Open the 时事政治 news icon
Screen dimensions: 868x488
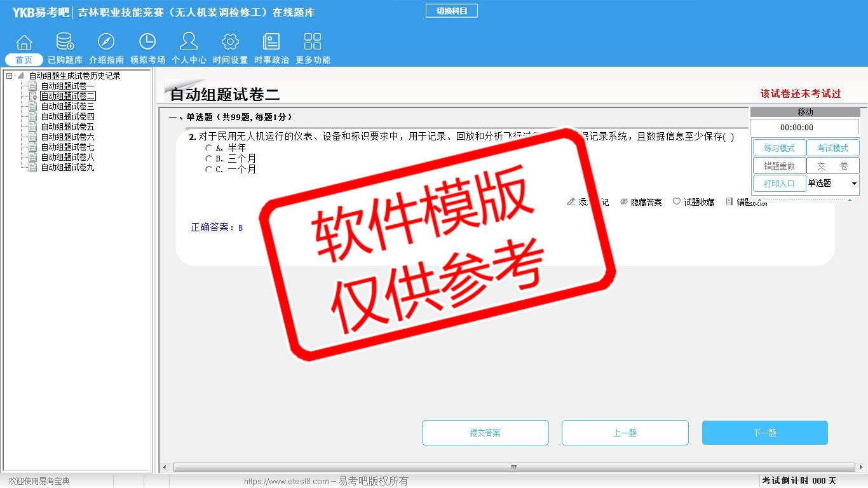click(271, 42)
